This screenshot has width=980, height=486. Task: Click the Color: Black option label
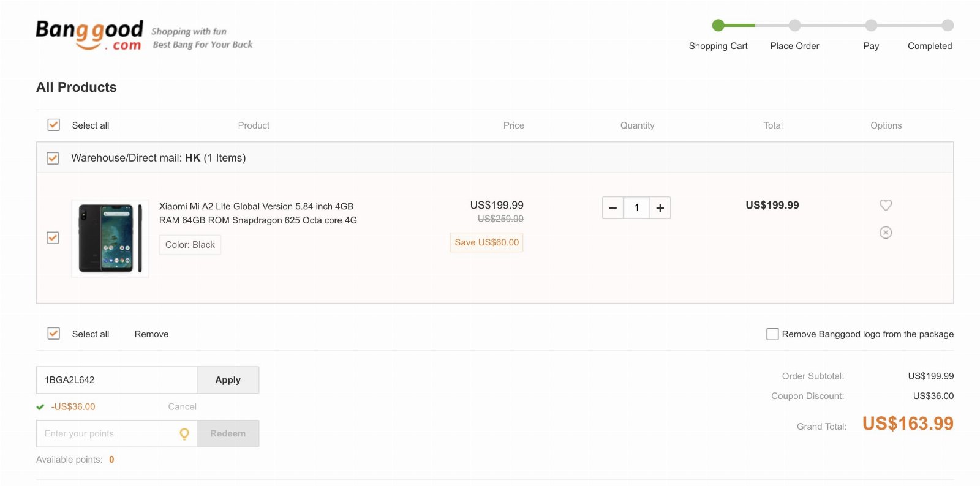190,245
